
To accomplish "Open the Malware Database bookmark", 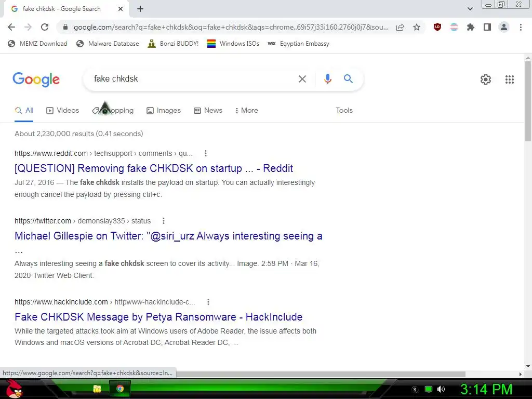I will click(x=108, y=44).
